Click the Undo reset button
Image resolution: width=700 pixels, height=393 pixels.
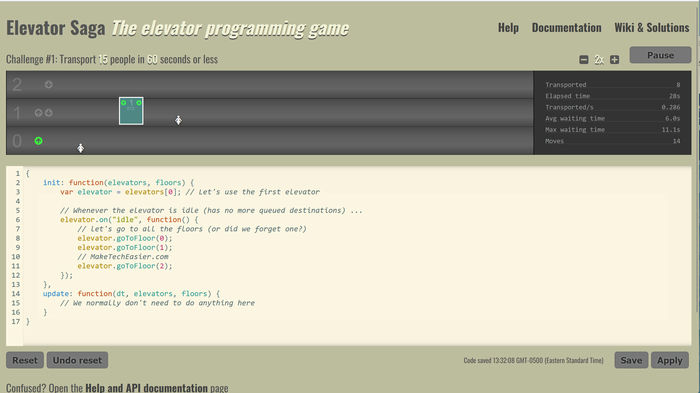point(77,360)
